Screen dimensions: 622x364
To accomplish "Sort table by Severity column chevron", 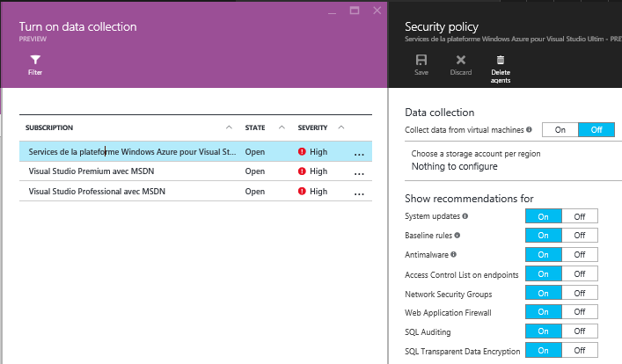I will point(341,128).
